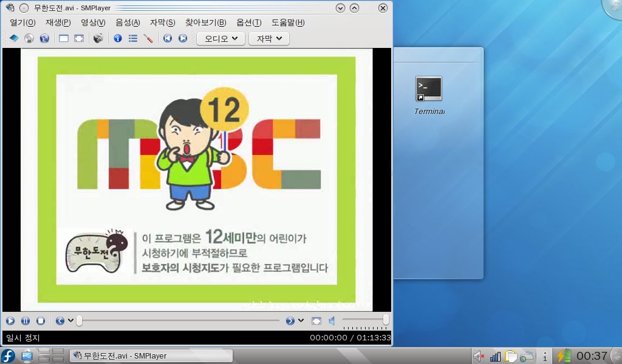Open the rewind options arrow
Screen dimensions: 622x364
[70, 321]
